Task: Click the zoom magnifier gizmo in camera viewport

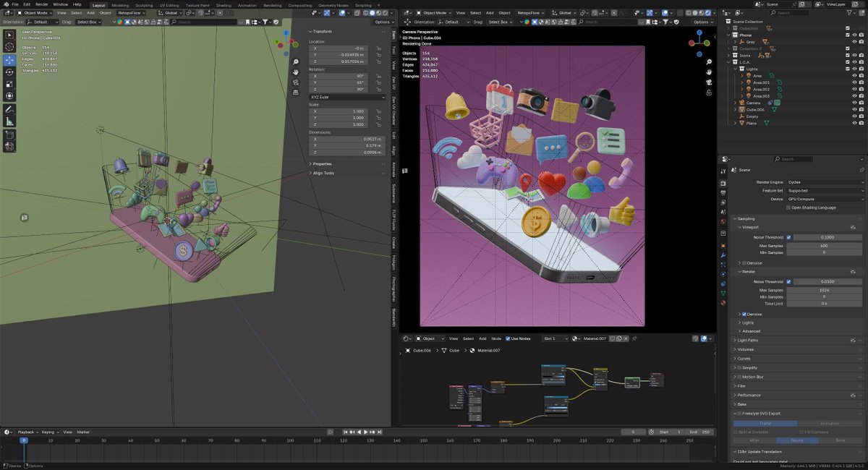Action: (x=708, y=62)
